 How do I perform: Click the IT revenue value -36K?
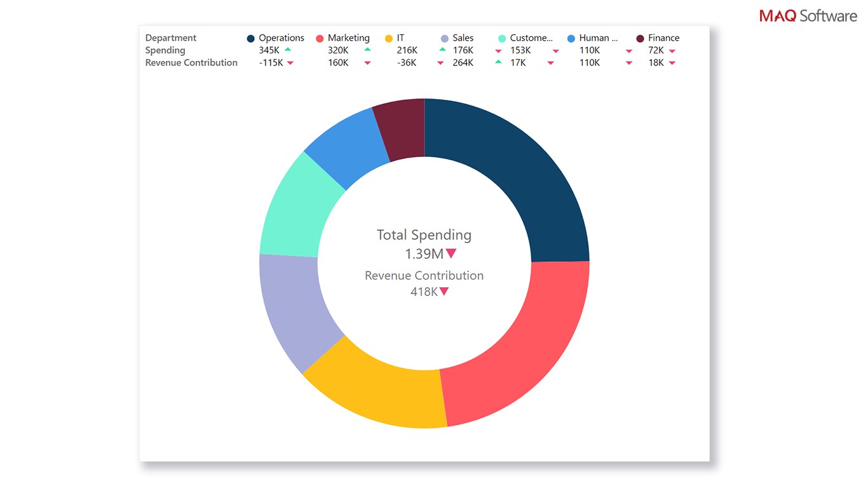coord(407,63)
